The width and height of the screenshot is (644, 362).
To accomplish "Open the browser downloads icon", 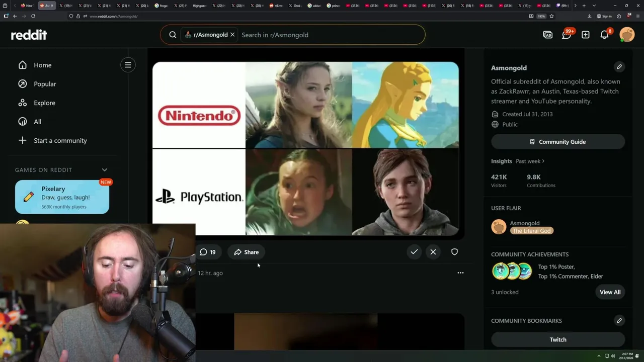I will [589, 16].
